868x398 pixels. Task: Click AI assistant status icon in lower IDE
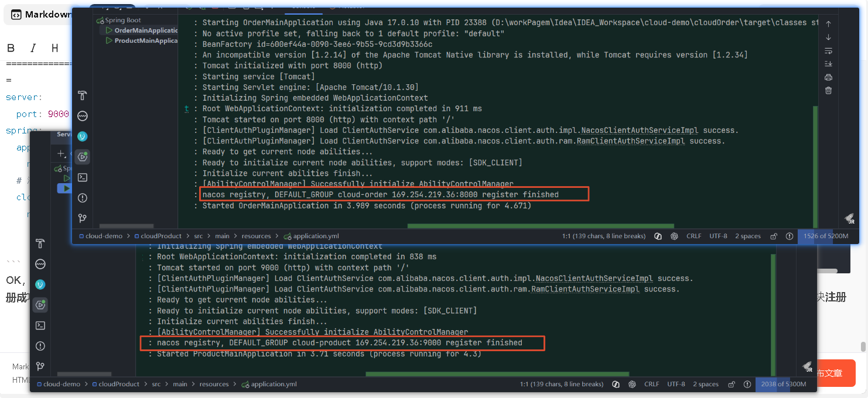point(632,385)
